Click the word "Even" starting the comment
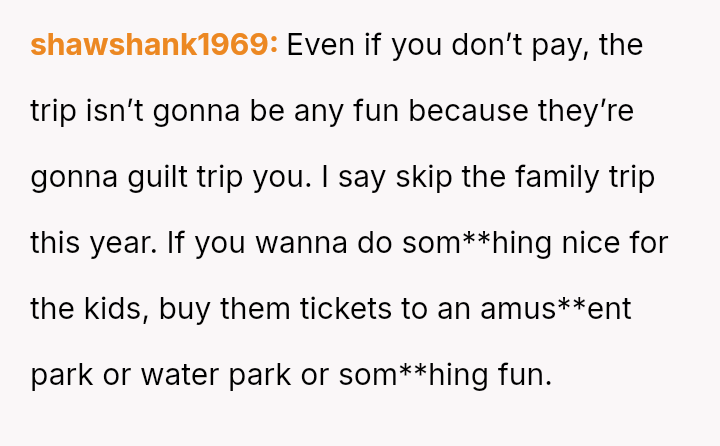This screenshot has height=446, width=720. click(322, 45)
